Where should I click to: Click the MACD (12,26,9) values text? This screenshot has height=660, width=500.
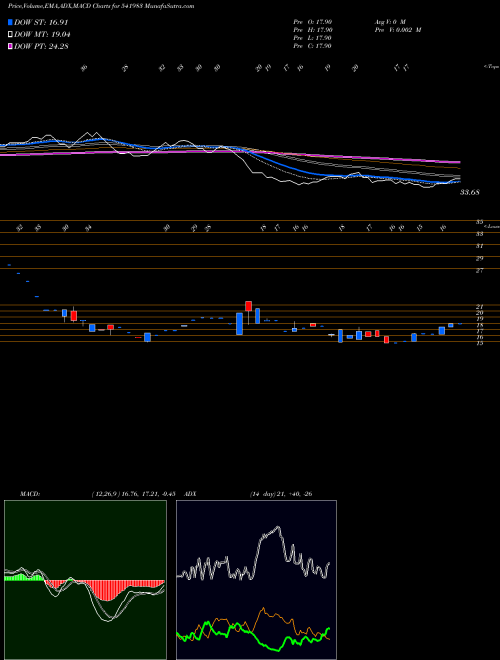coord(133,494)
